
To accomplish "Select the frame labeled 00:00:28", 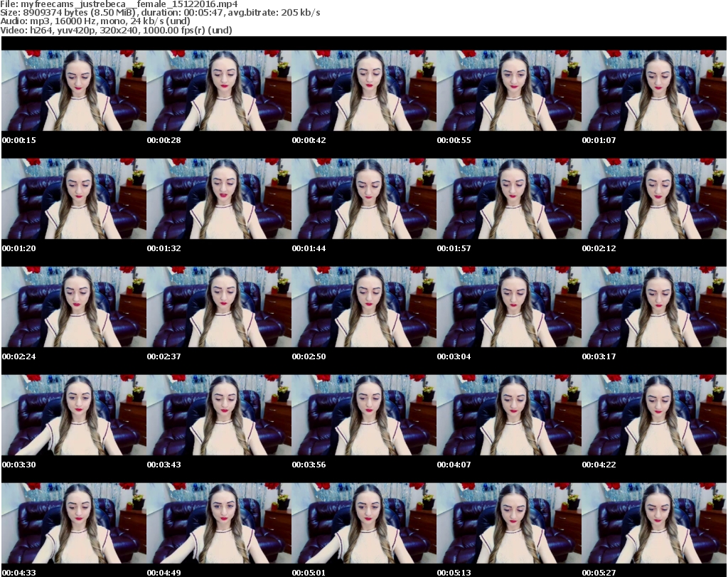I will 219,90.
